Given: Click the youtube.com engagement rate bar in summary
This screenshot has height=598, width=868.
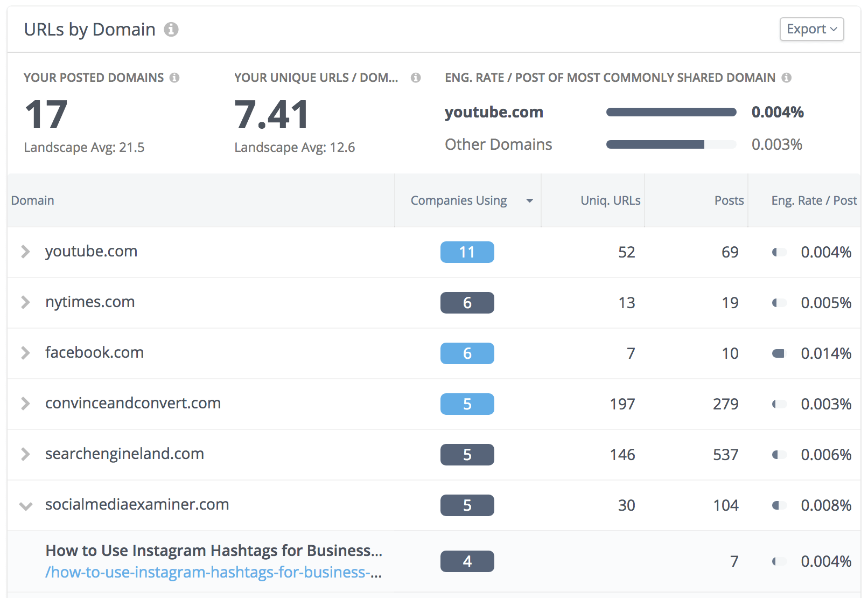Looking at the screenshot, I should [x=671, y=112].
